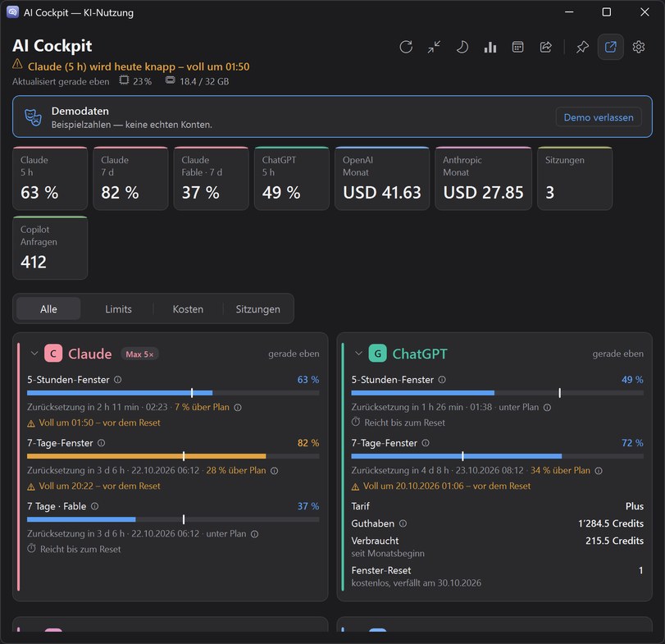
Task: Open the OpenAI Monat USD 41.63 card
Action: pos(382,178)
